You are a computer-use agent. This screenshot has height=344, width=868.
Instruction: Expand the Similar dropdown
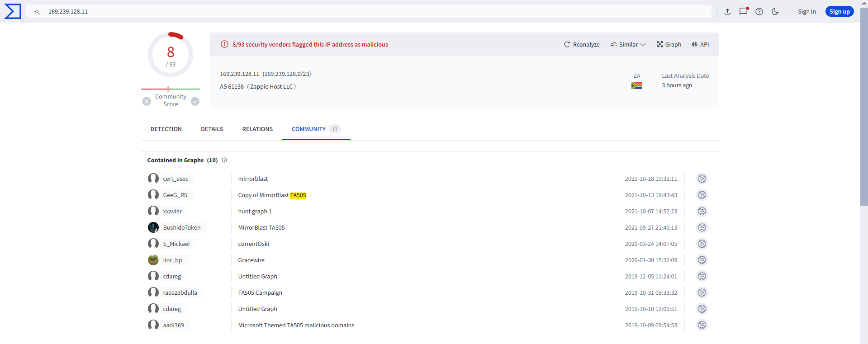pyautogui.click(x=628, y=44)
